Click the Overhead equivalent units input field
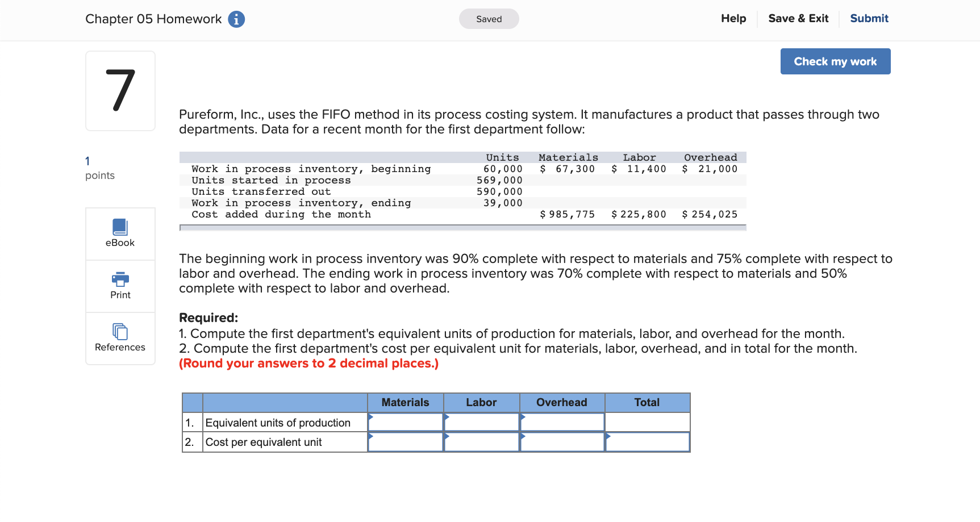 (562, 422)
